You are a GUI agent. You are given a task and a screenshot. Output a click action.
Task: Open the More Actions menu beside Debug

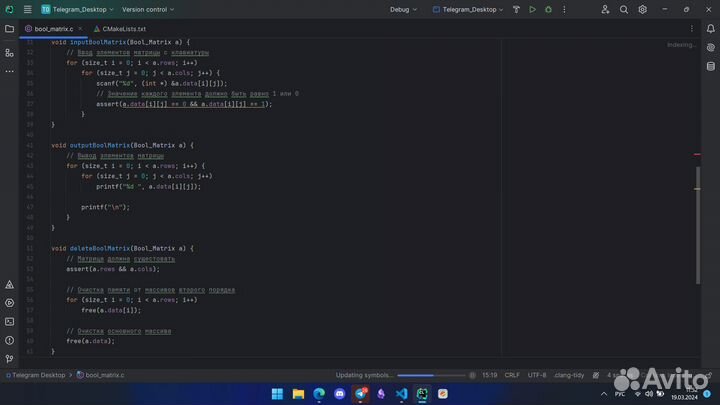pyautogui.click(x=564, y=9)
